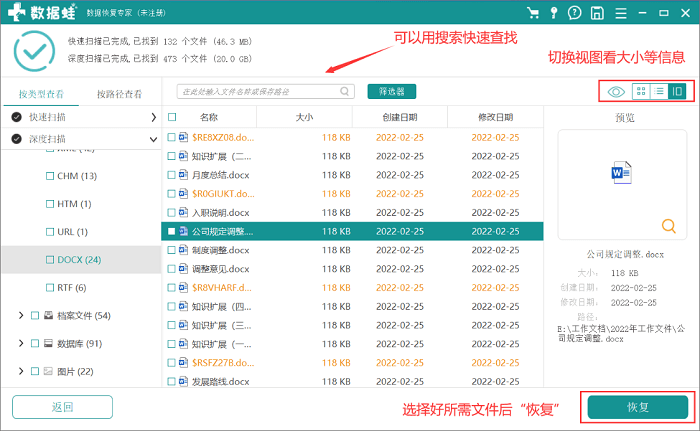Click the RTF (6) category label

[x=71, y=288]
